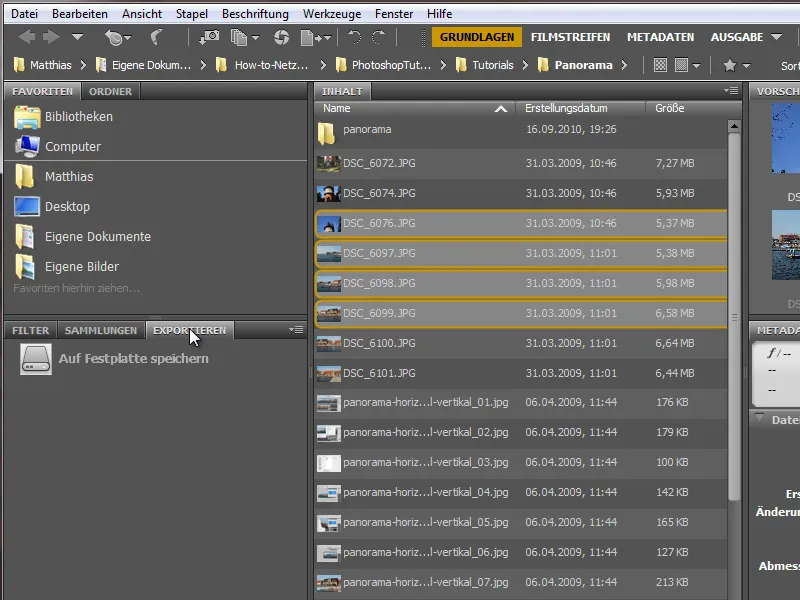
Task: Switch to the Ordner tab
Action: (110, 91)
